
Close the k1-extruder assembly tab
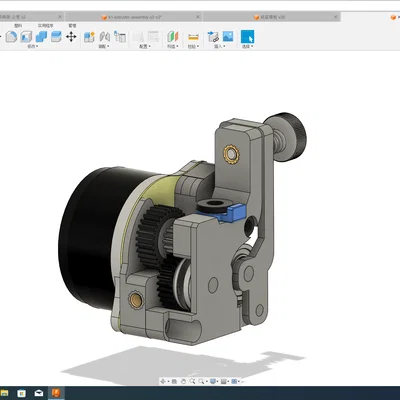point(198,17)
